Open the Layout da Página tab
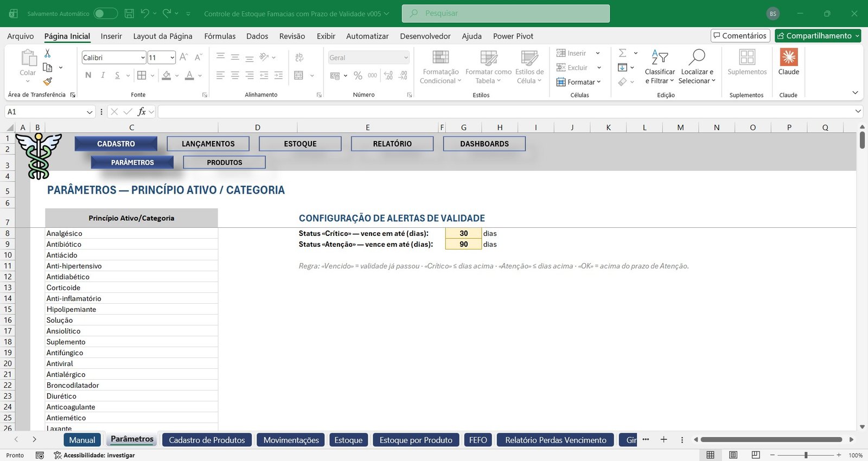The width and height of the screenshot is (868, 461). click(163, 36)
